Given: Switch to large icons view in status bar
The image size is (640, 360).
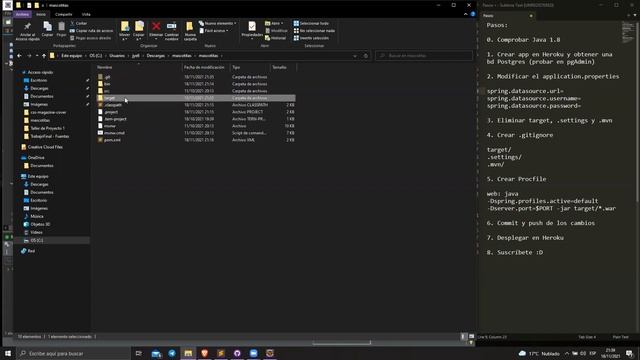Looking at the screenshot, I should [x=471, y=336].
